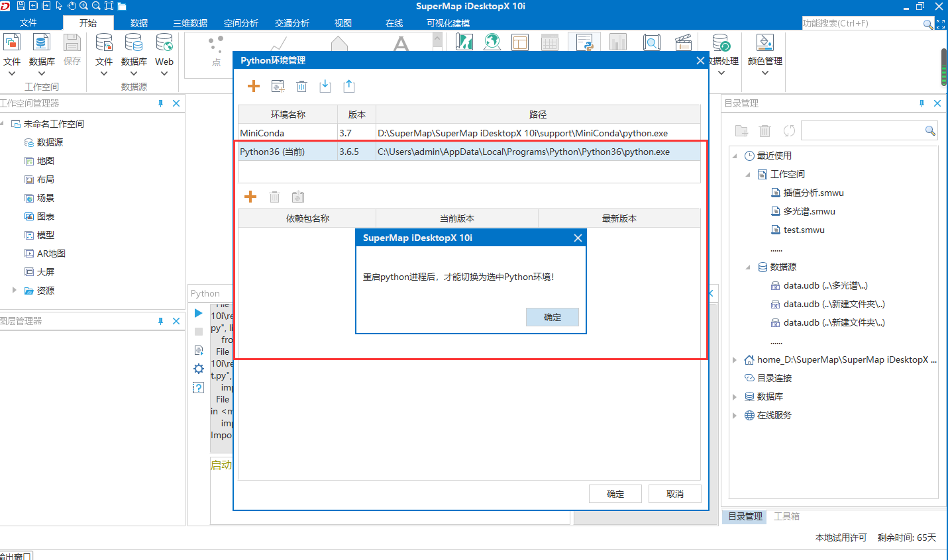Switch to the 空间分析 ribbon tab

click(241, 23)
